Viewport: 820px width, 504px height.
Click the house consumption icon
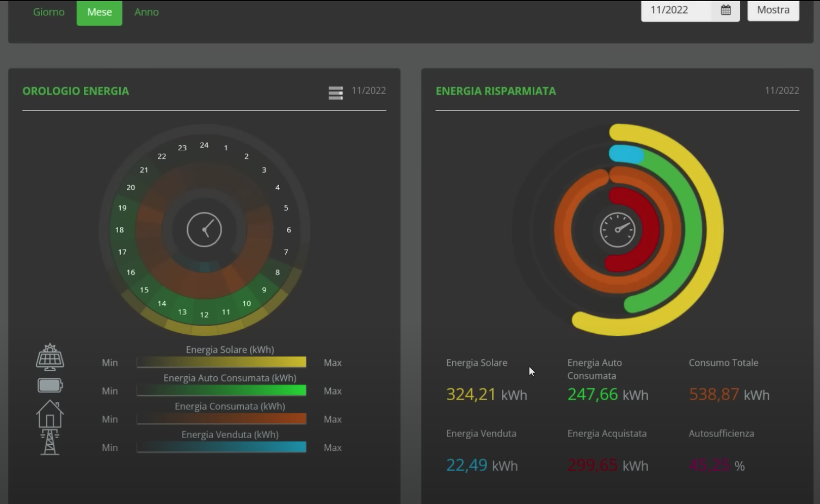click(x=50, y=414)
